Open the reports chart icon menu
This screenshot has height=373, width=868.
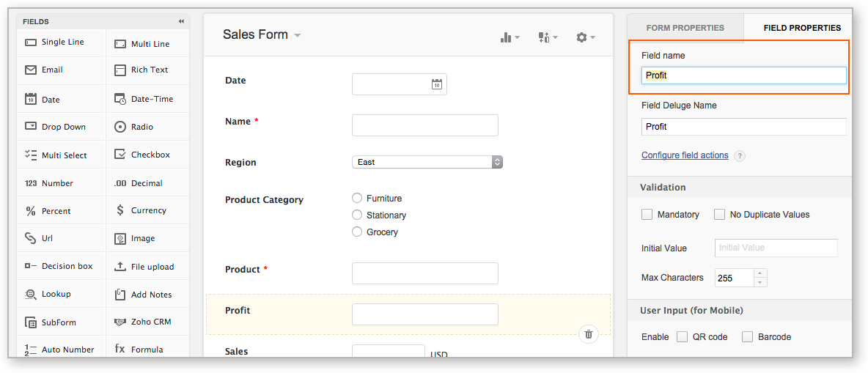coord(509,37)
